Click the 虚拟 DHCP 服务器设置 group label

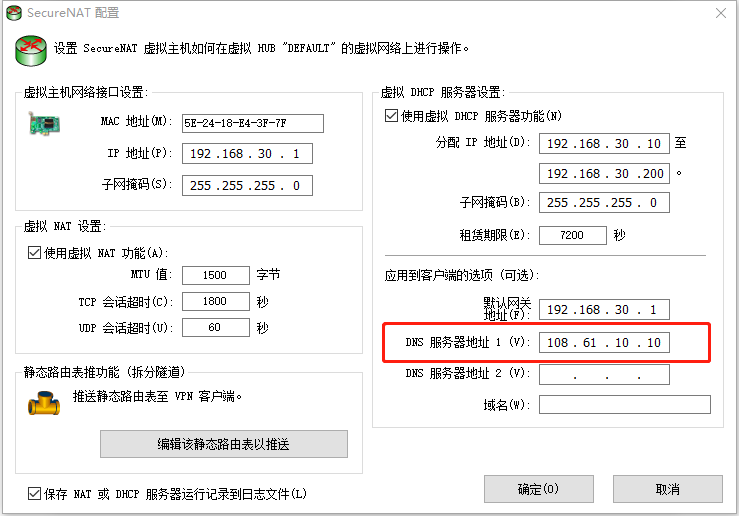pyautogui.click(x=443, y=92)
